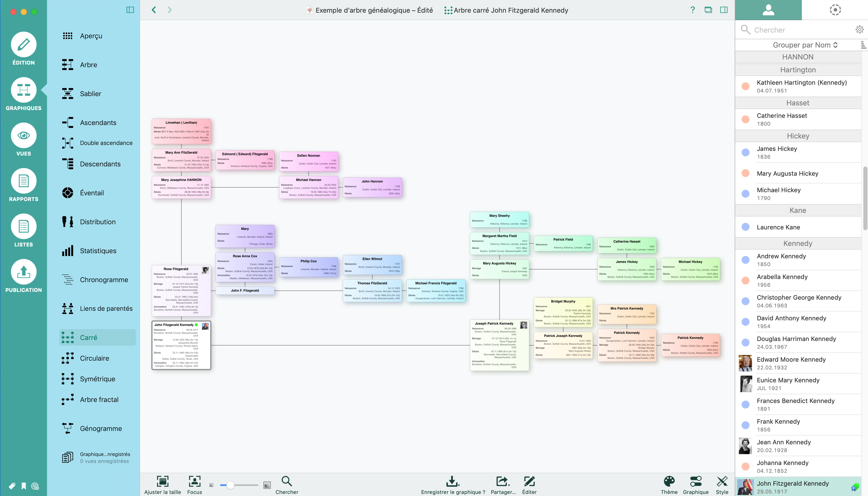
Task: Click Joseph Patrick Kennedy card in chart
Action: pyautogui.click(x=499, y=345)
